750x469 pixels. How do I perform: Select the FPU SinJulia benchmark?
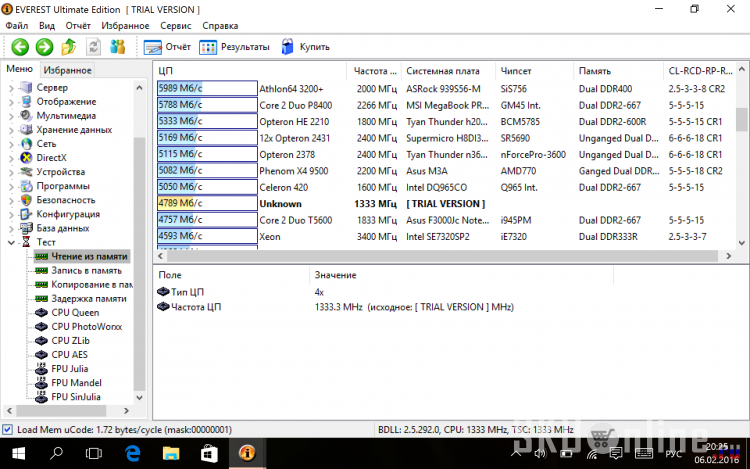pos(68,397)
